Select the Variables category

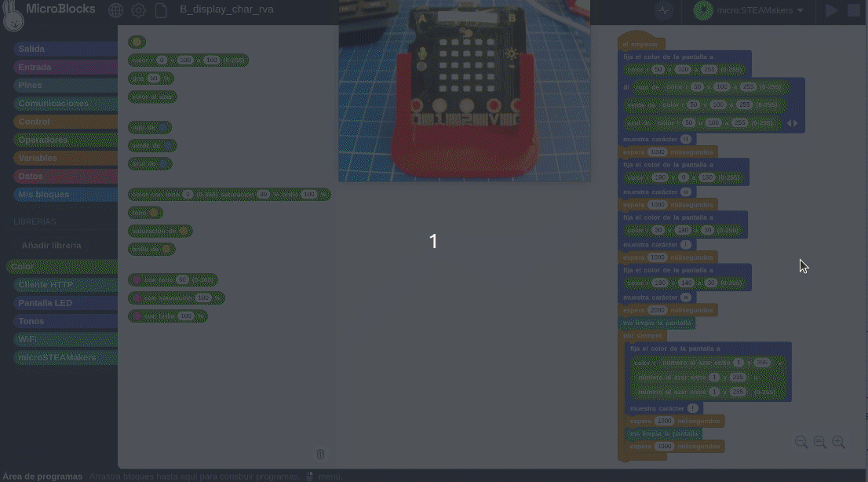click(x=65, y=158)
